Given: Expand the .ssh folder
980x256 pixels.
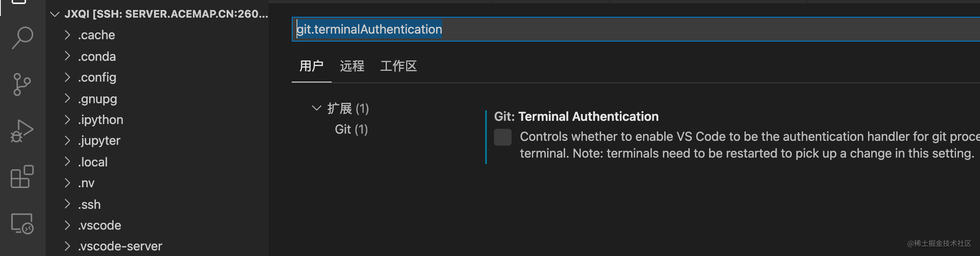Looking at the screenshot, I should pyautogui.click(x=67, y=204).
